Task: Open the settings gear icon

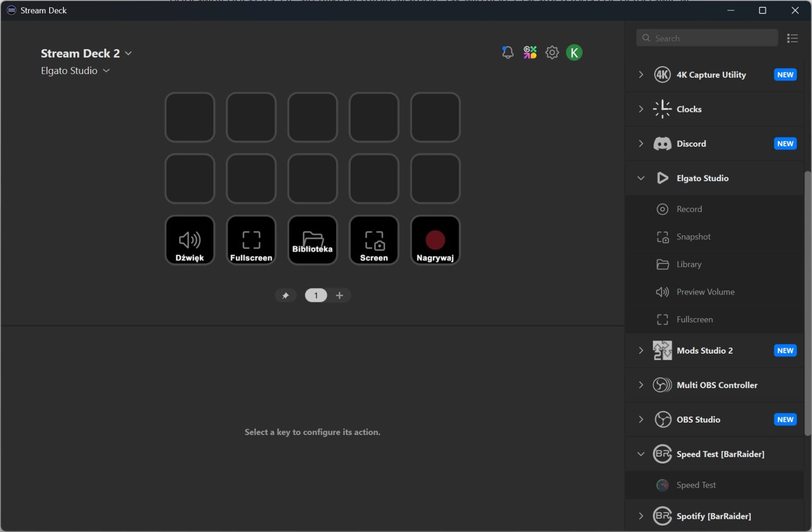Action: tap(552, 52)
